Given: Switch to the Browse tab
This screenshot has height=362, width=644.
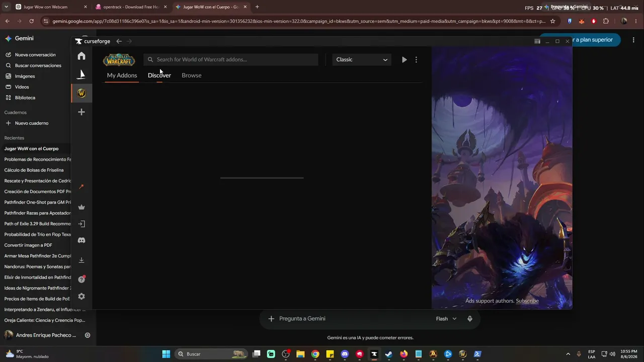Looking at the screenshot, I should 192,75.
